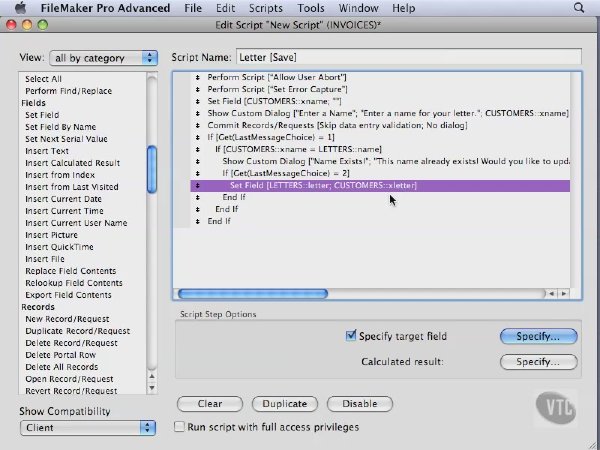Screen dimensions: 600x450
Task: Click drag handle of highlighted Set Field step
Action: tap(197, 186)
